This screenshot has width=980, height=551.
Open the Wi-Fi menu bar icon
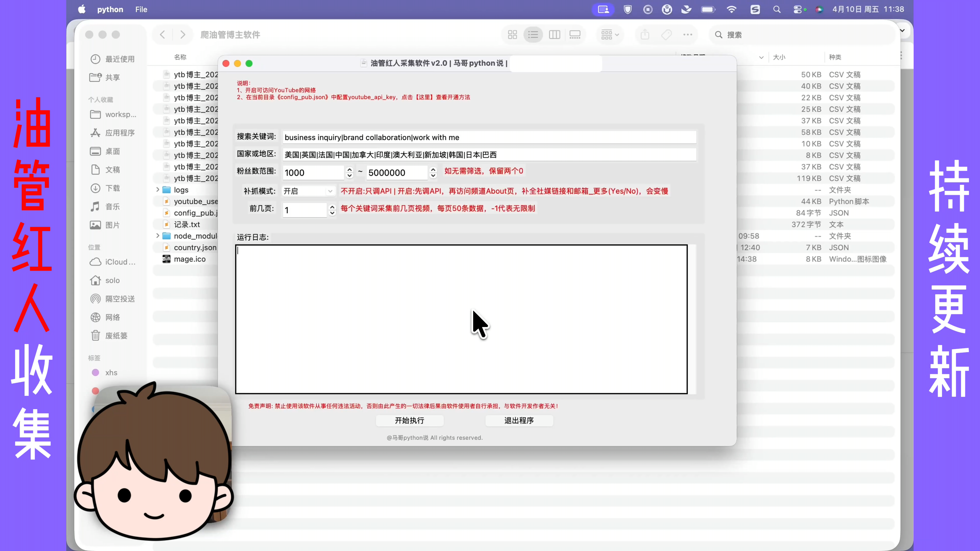(731, 9)
